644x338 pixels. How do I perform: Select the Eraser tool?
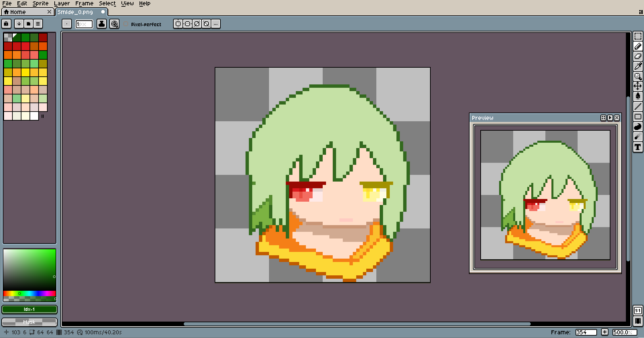[x=638, y=56]
